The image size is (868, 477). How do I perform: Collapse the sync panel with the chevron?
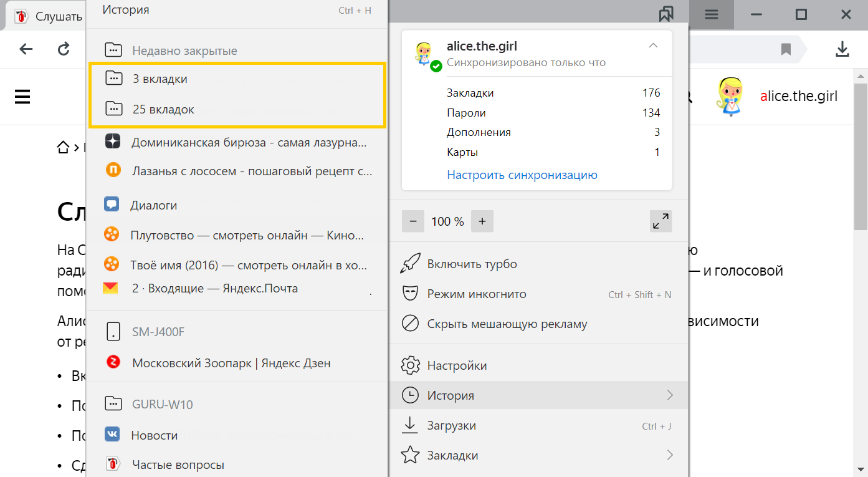click(653, 46)
